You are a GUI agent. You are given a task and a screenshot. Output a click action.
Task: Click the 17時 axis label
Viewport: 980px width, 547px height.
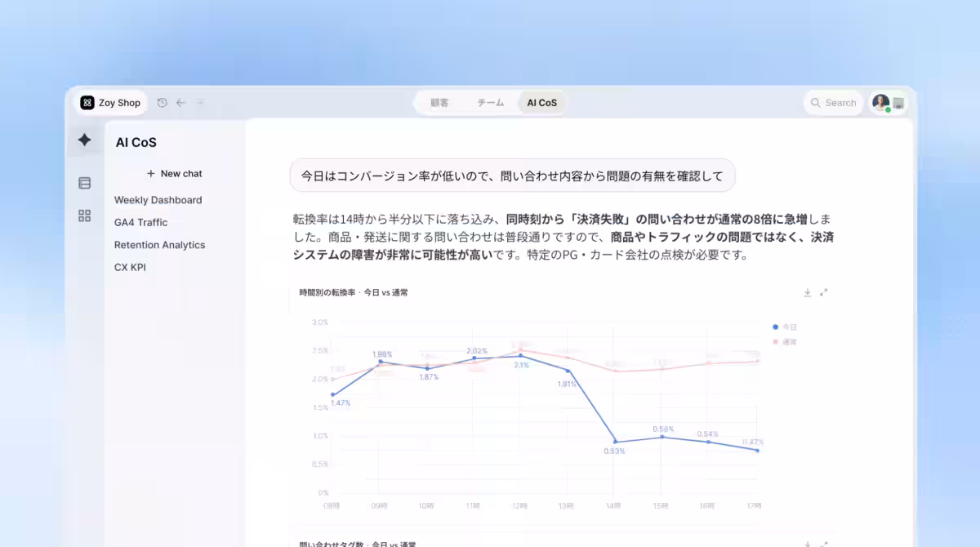tap(755, 506)
